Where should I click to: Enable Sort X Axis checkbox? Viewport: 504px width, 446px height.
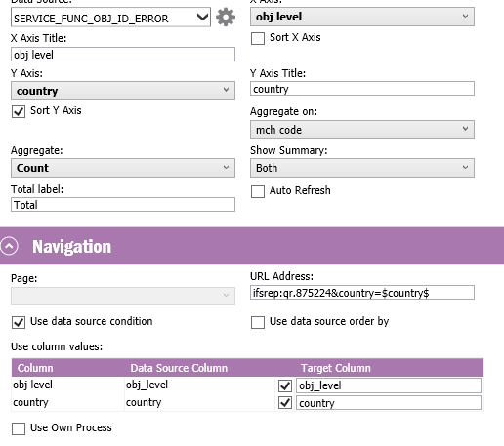[x=258, y=38]
